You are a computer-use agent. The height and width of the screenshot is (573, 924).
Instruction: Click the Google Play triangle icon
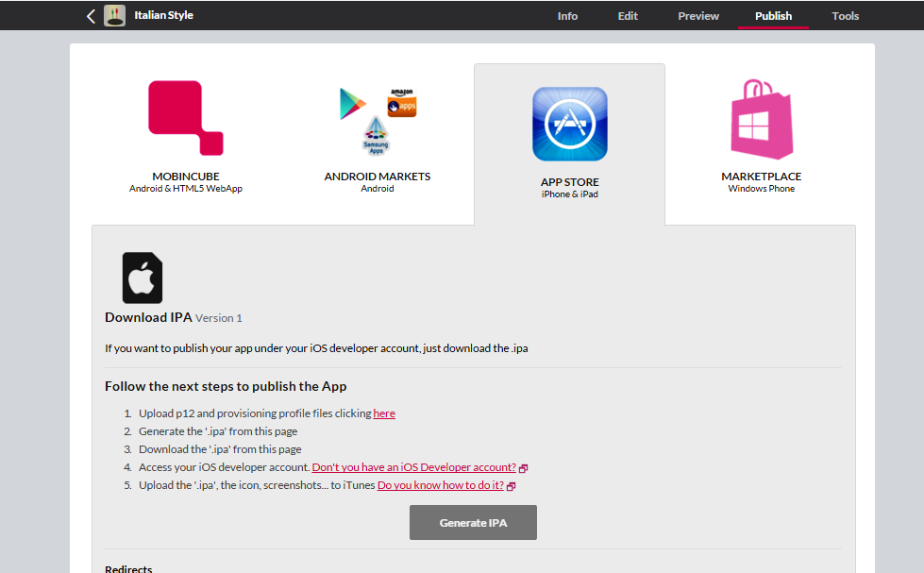352,103
